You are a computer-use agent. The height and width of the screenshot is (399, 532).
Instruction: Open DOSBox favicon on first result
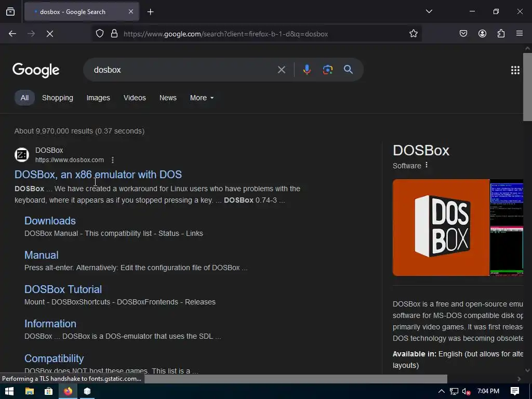tap(22, 155)
